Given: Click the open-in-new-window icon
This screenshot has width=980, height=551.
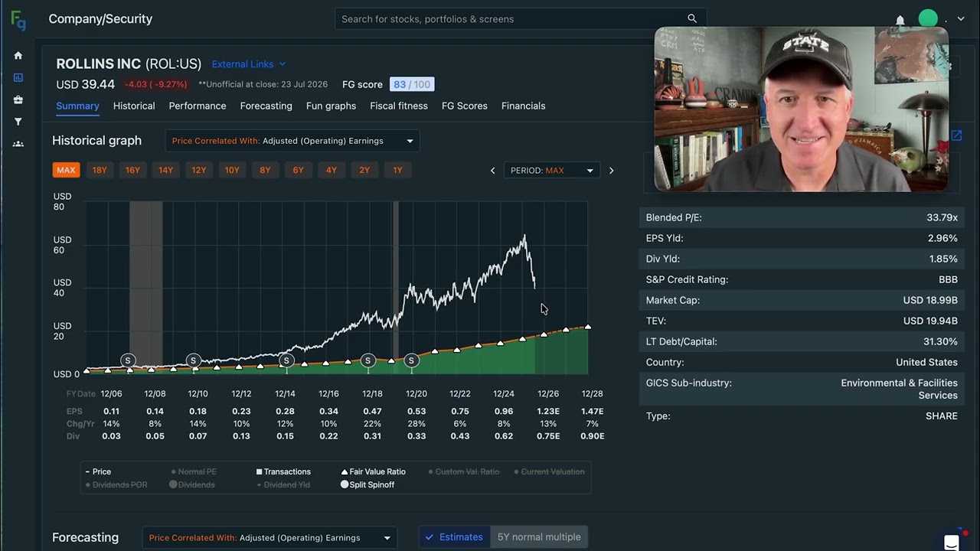Looking at the screenshot, I should click(x=956, y=135).
